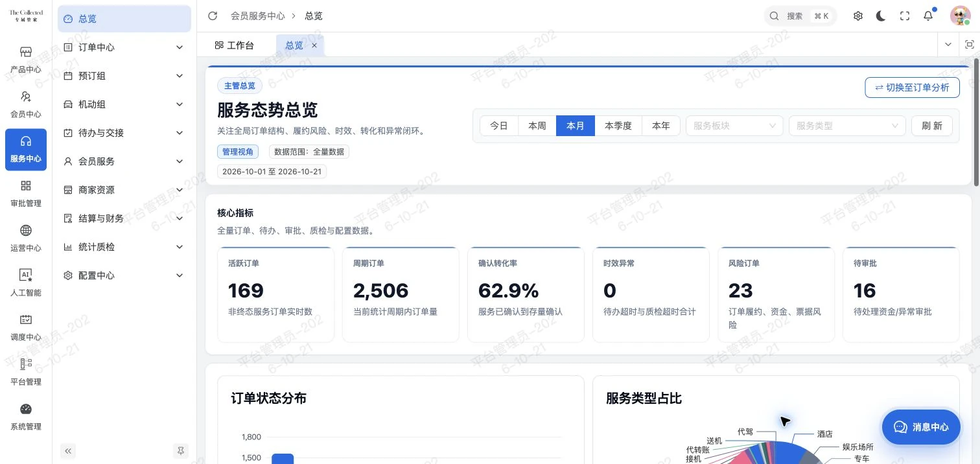Click date range 2026-10-01 至 2026-10-21
The width and height of the screenshot is (980, 464).
coord(272,172)
